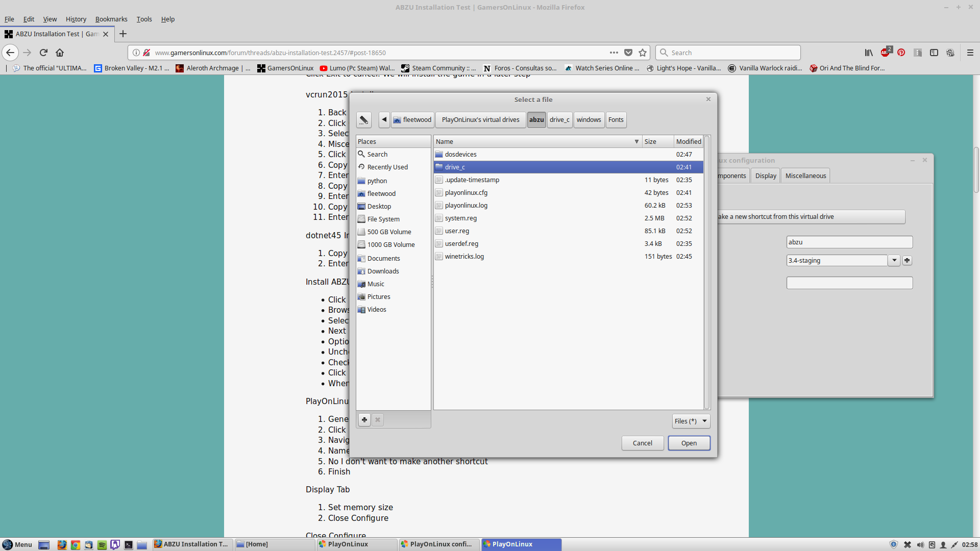Open the python bookmark folder
Image resolution: width=980 pixels, height=551 pixels.
393,181
